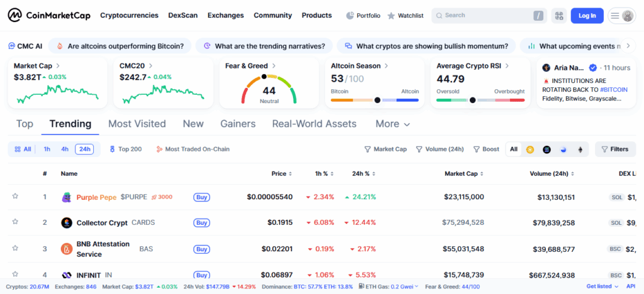Select the 24h timeframe filter
Viewport: 644px width, 294px height.
[x=85, y=150]
